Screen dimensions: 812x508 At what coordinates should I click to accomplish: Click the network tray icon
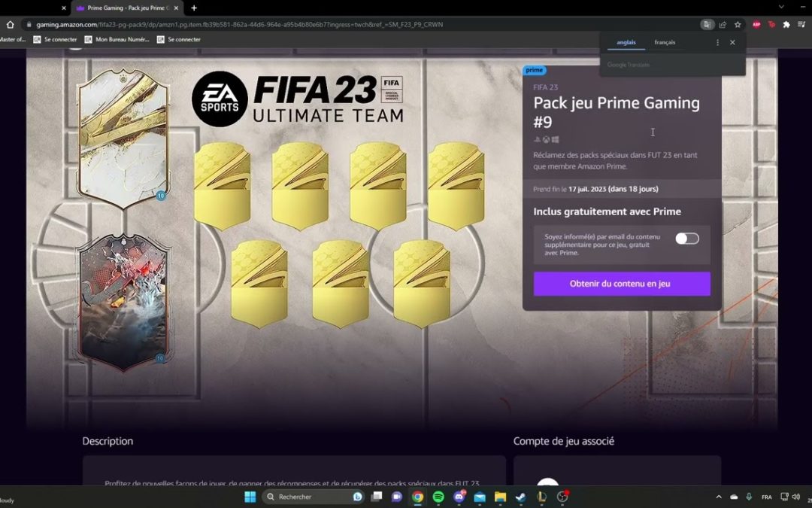[x=784, y=497]
